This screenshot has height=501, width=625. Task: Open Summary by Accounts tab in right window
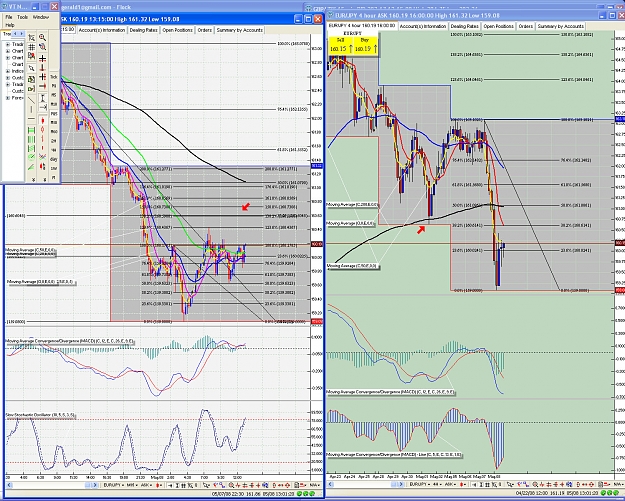(560, 26)
